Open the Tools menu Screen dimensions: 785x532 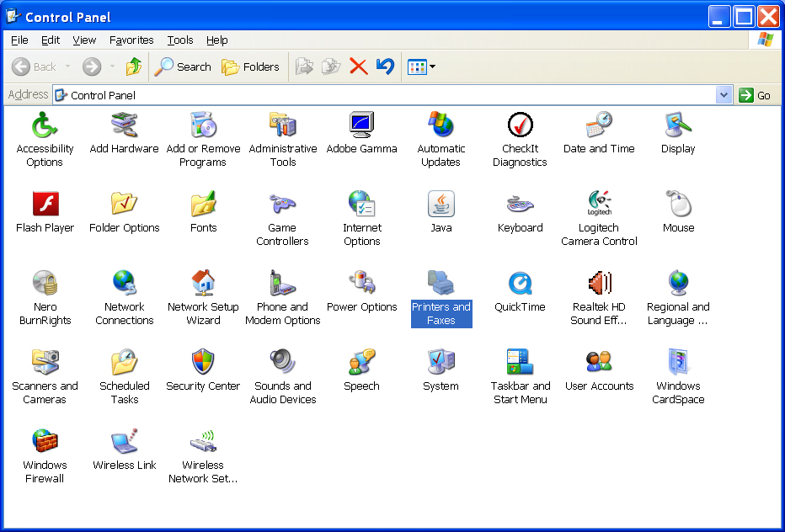(179, 40)
